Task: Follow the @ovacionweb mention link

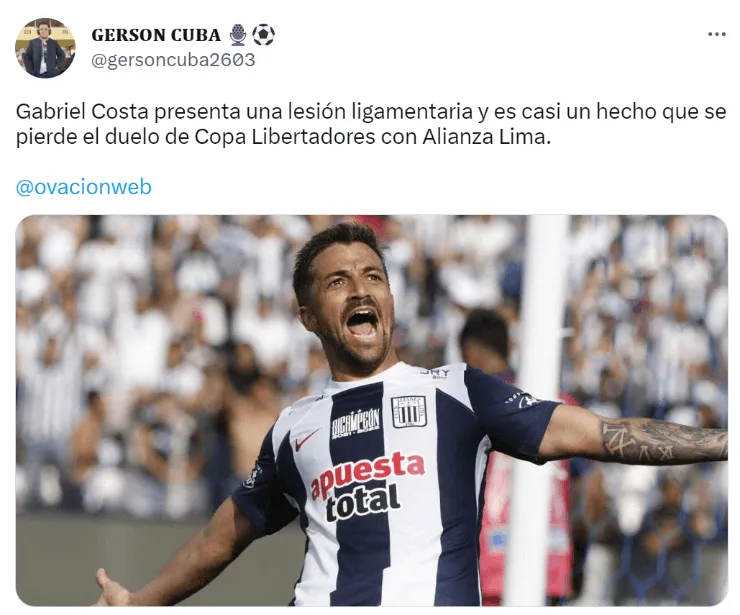Action: click(84, 187)
